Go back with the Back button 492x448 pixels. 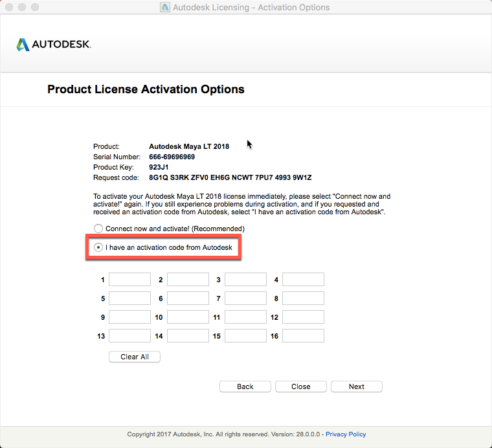click(245, 386)
